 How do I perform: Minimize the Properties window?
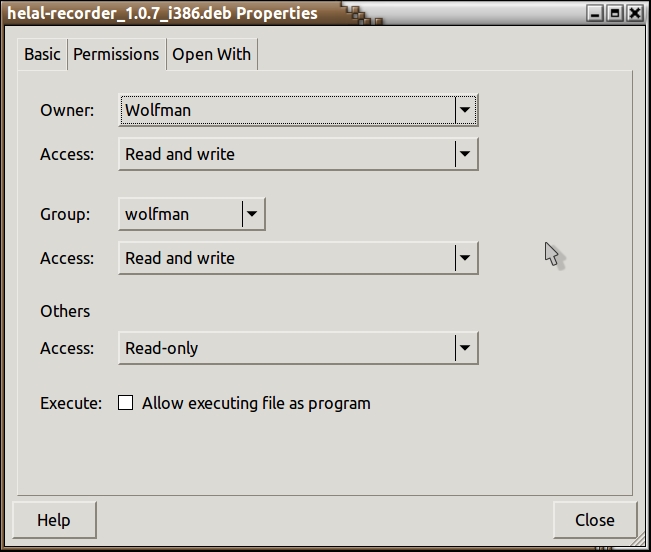pyautogui.click(x=596, y=14)
